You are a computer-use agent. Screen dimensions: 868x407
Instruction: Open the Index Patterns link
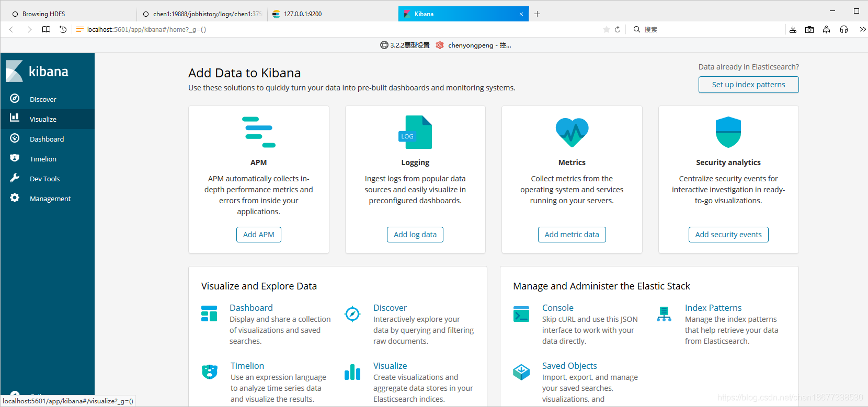pos(713,308)
